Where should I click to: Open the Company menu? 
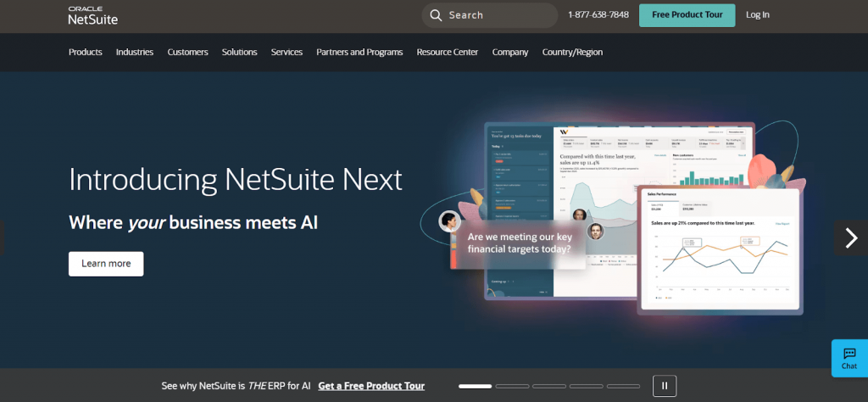point(510,52)
